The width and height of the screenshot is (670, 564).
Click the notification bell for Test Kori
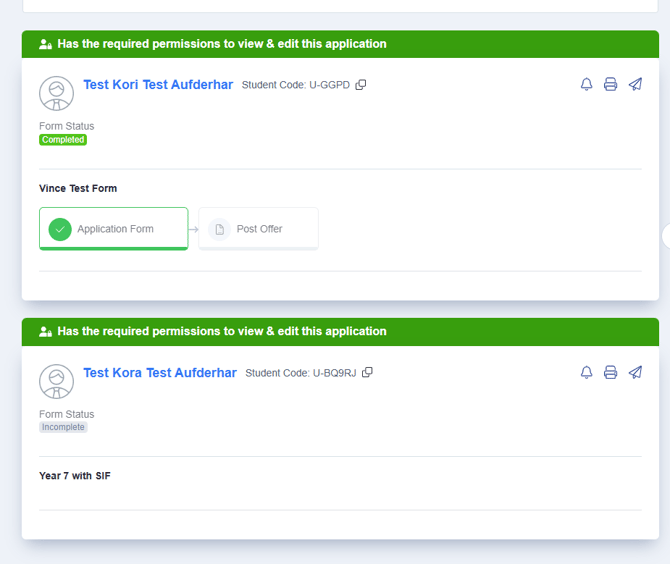587,85
